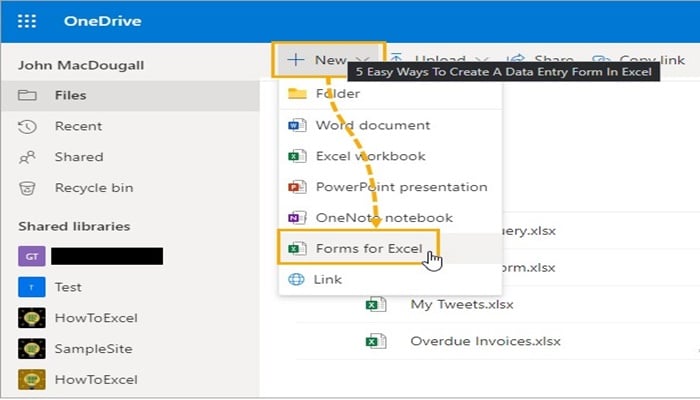Click the John MacDougall account name
Screen dimensions: 700x400
[81, 65]
